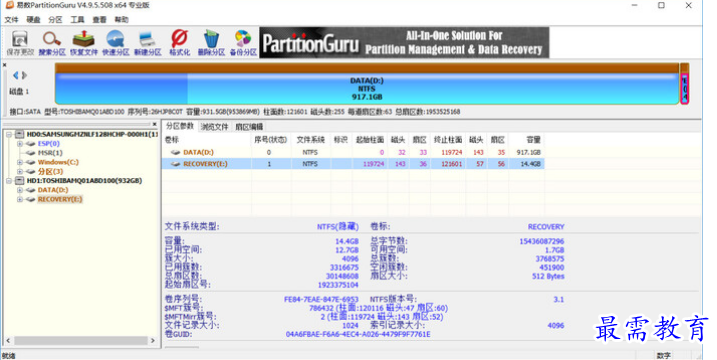Select Windows(C:) in the disk tree

(58, 162)
